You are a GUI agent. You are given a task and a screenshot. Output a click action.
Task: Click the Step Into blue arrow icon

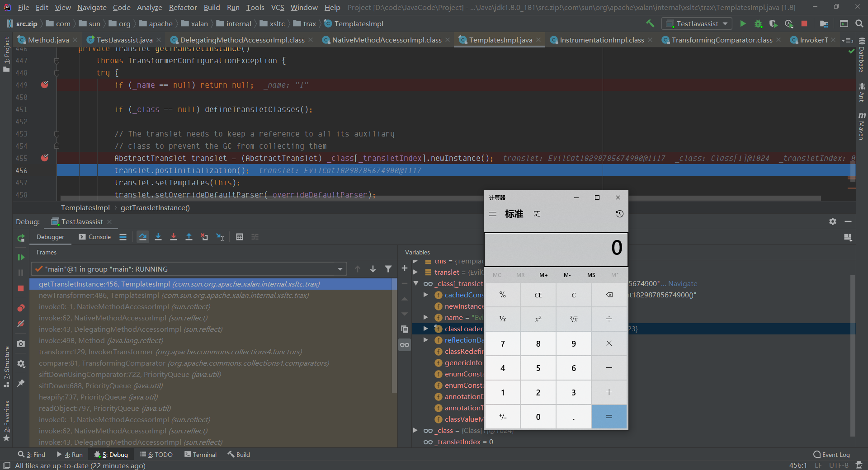[x=158, y=237]
